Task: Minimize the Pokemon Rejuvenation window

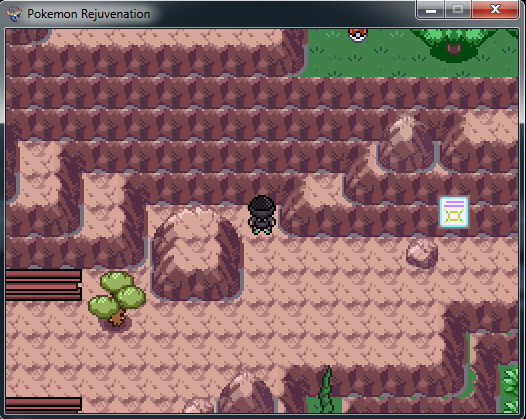Action: (x=431, y=9)
